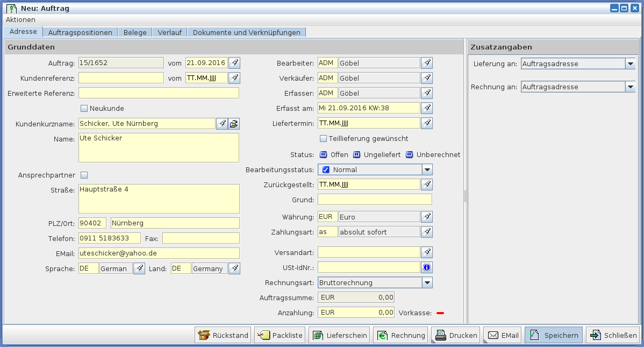Viewport: 644px width, 347px height.
Task: Click the Speichern button
Action: 553,335
